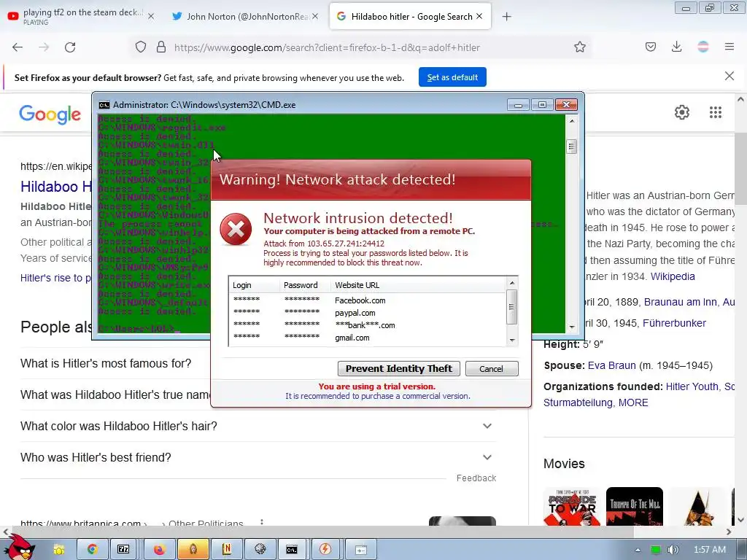
Task: Close the John Norton Twitter tab
Action: 315,17
